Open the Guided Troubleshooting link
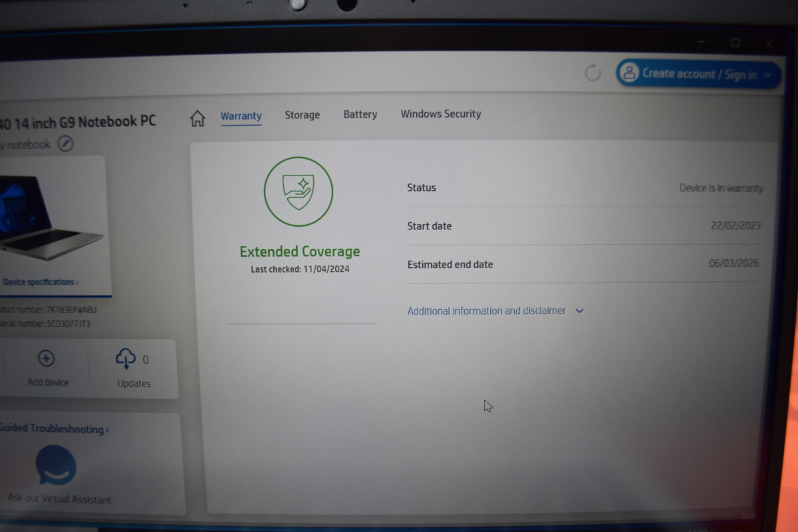This screenshot has width=798, height=532. (x=54, y=429)
